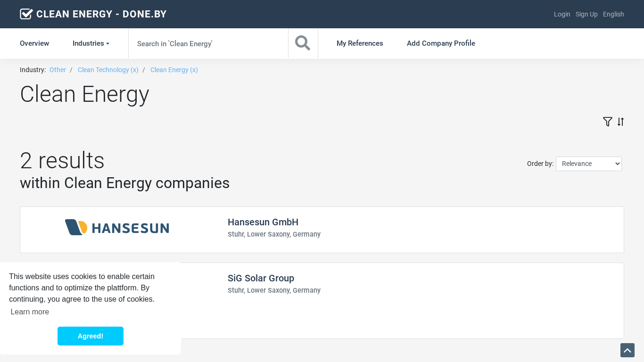Click the scroll-to-top arrow button

[627, 350]
